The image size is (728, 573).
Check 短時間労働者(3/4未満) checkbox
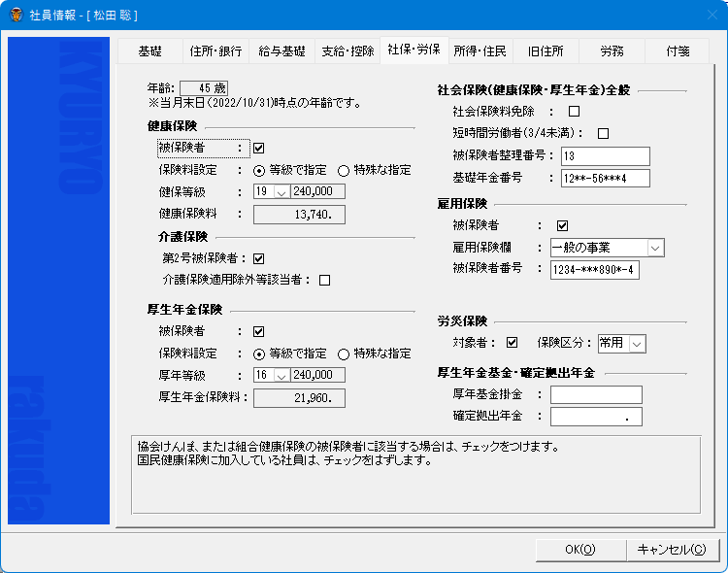pos(603,134)
